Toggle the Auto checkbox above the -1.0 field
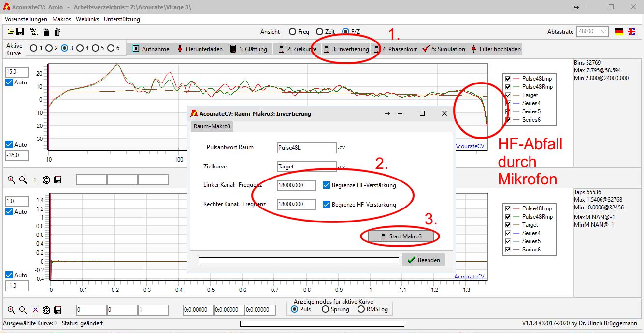The height and width of the screenshot is (333, 644). (9, 275)
